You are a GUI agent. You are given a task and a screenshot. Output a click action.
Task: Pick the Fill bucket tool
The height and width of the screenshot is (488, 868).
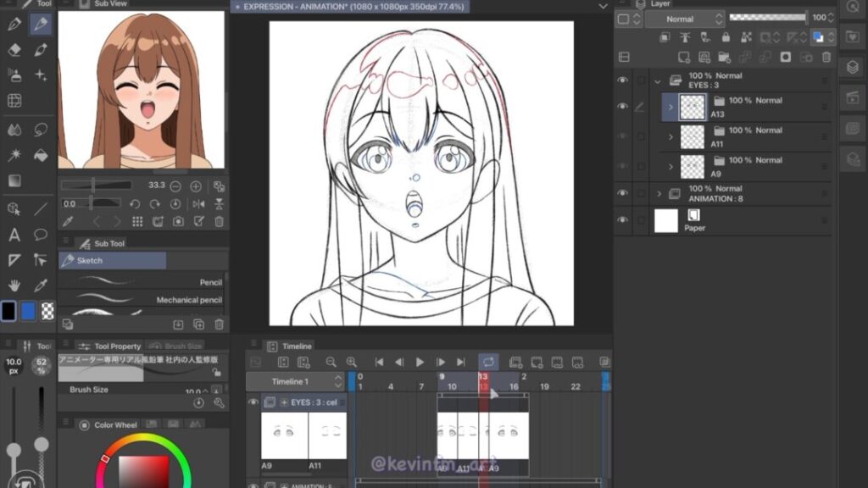(x=40, y=155)
